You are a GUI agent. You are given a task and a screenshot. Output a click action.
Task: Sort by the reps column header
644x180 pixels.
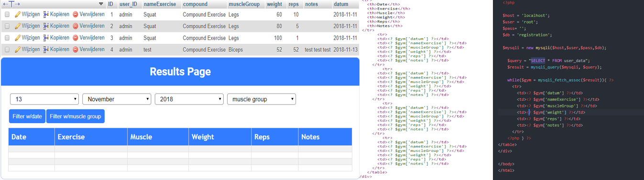pos(294,4)
